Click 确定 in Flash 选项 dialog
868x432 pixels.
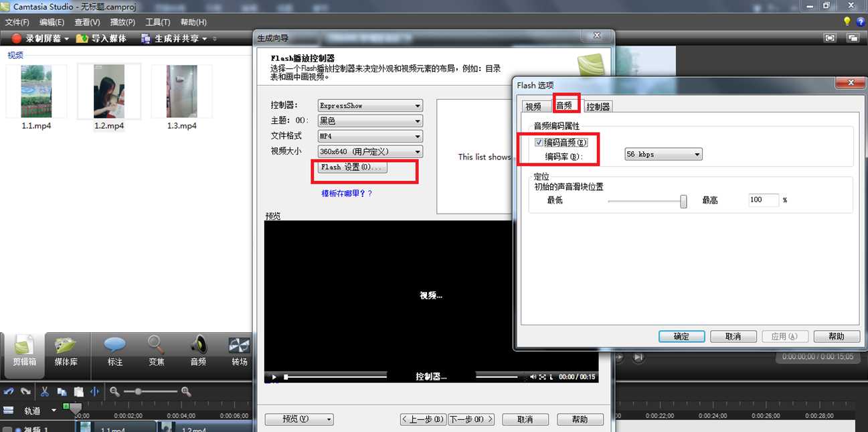pos(681,336)
